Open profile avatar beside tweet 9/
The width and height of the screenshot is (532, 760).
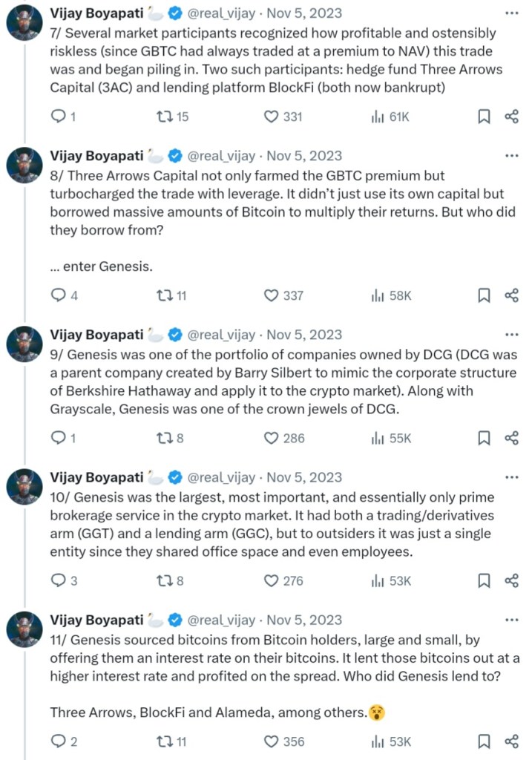click(x=24, y=344)
